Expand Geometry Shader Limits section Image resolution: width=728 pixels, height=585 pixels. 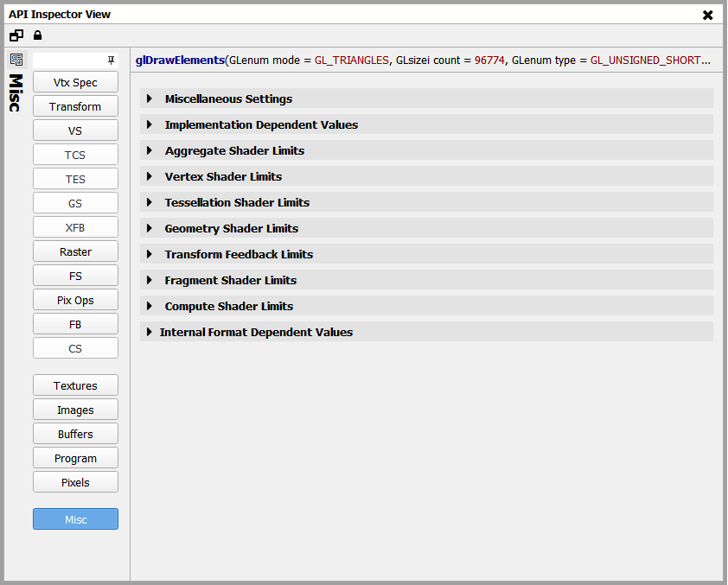[426, 228]
